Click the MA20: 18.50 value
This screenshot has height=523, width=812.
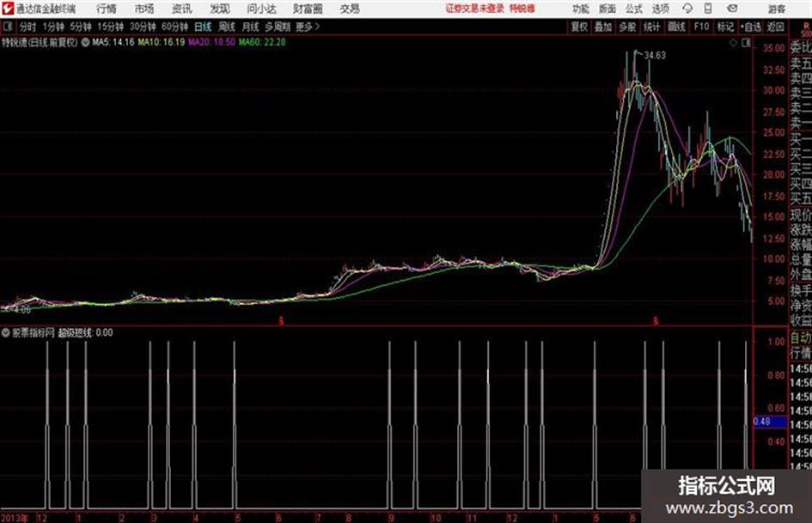(x=211, y=42)
